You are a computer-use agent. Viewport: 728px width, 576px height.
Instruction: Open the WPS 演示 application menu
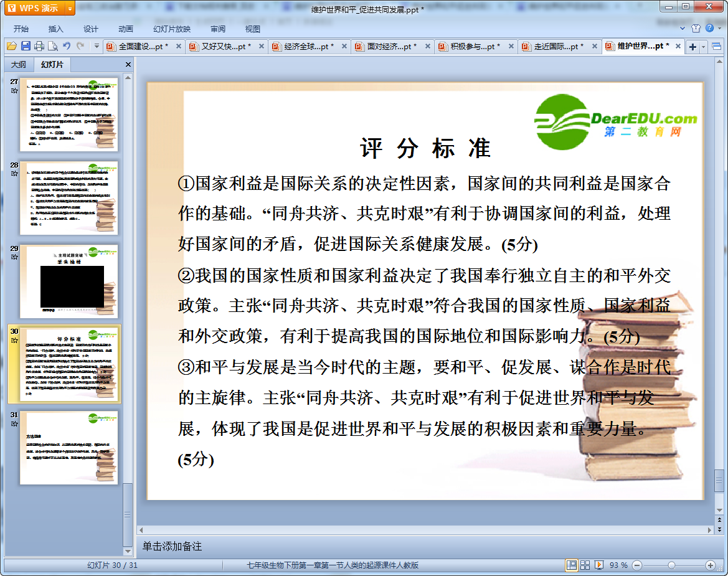coord(35,8)
